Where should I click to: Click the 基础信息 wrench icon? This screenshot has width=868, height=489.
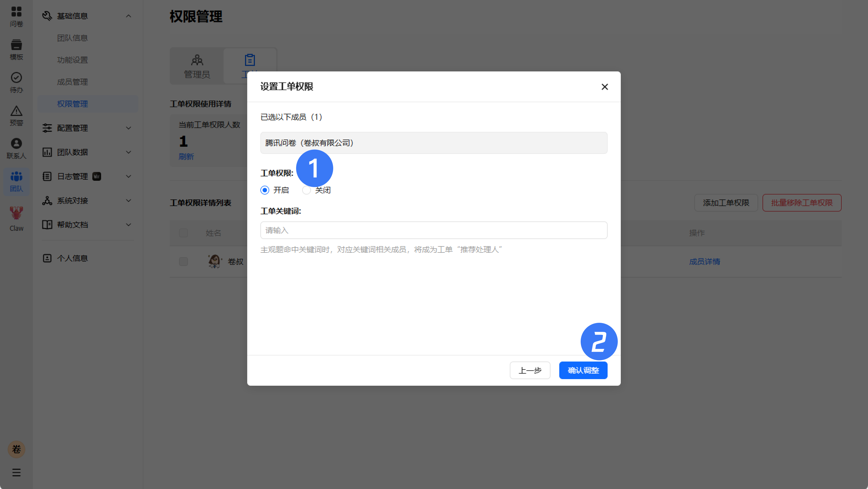[x=47, y=16]
